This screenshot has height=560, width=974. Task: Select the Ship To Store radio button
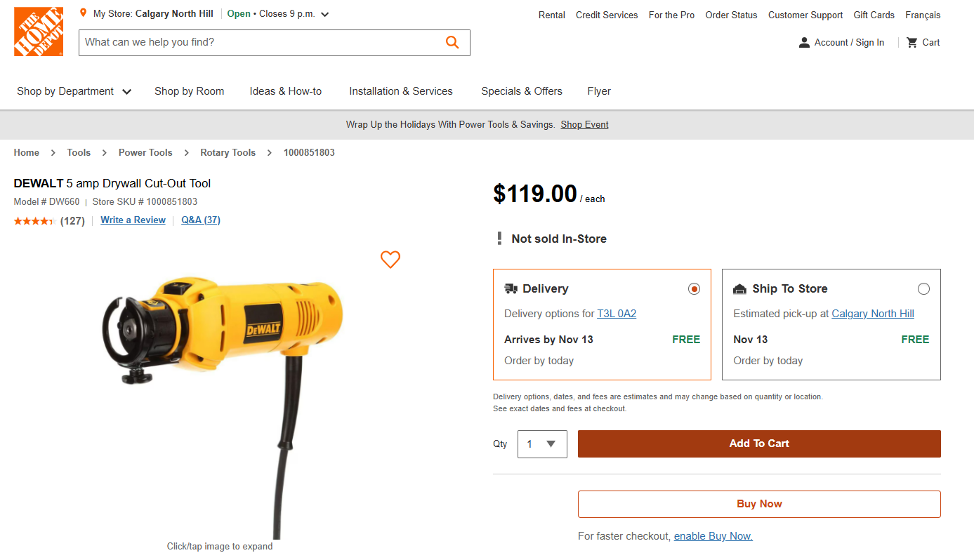click(923, 288)
